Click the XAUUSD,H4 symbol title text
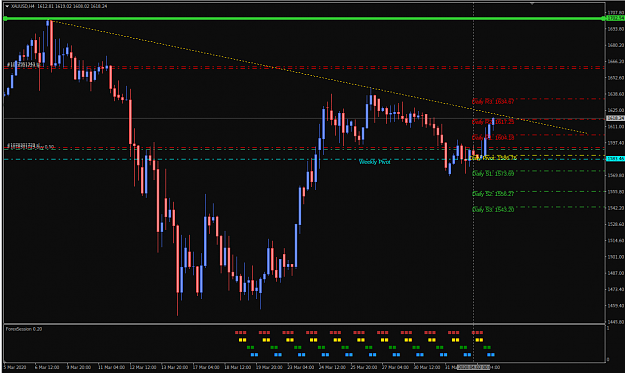This screenshot has width=625, height=373. (23, 6)
